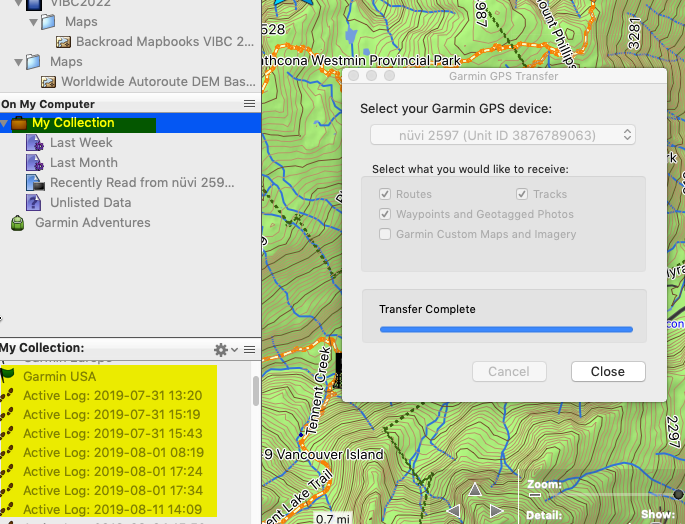Image resolution: width=685 pixels, height=524 pixels.
Task: Click the My Collection briefcase icon
Action: (19, 123)
